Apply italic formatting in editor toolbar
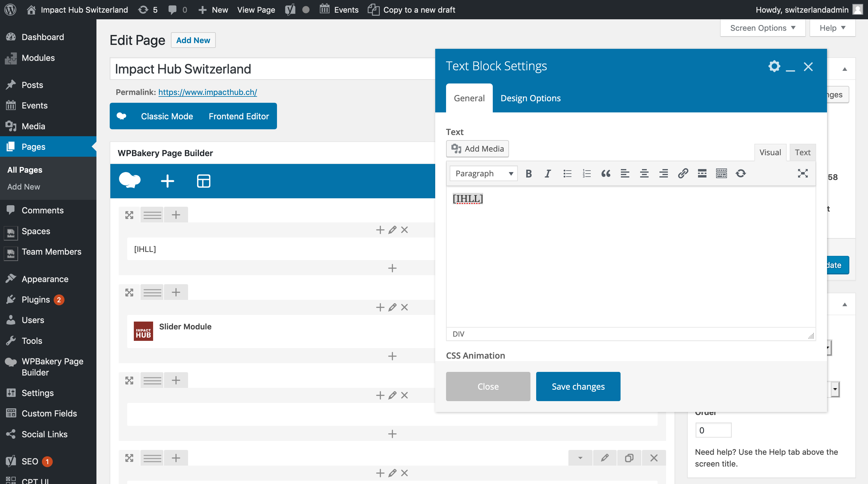868x484 pixels. [548, 174]
